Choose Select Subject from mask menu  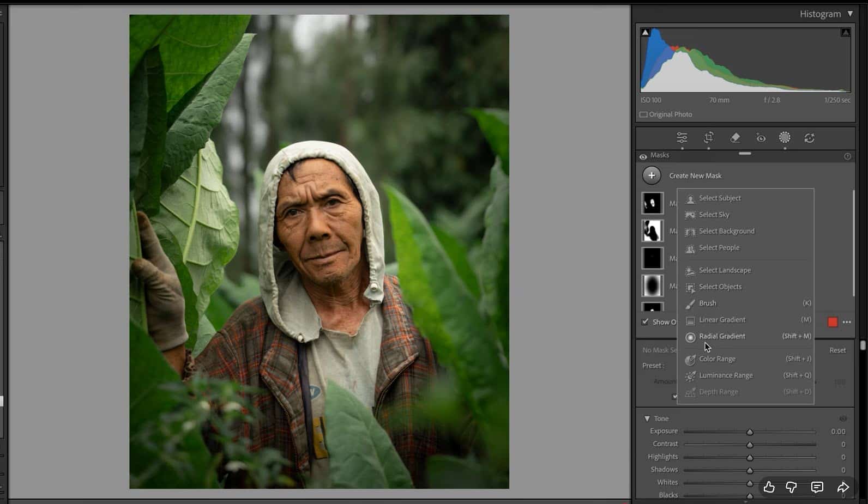pos(720,198)
